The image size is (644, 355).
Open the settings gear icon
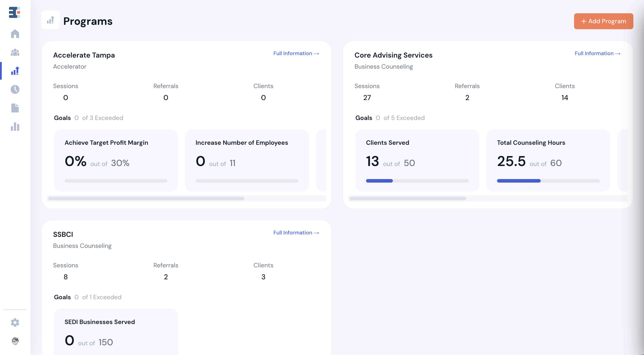tap(15, 322)
